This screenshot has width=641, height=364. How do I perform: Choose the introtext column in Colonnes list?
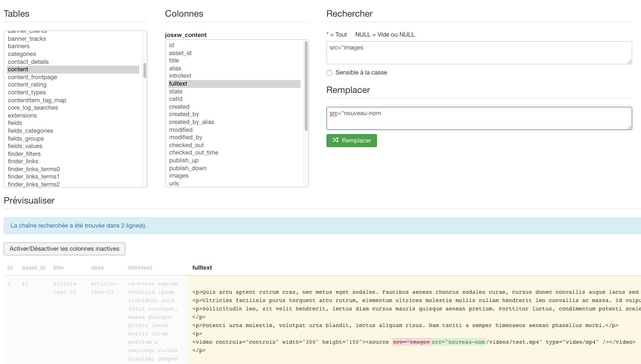click(x=234, y=76)
